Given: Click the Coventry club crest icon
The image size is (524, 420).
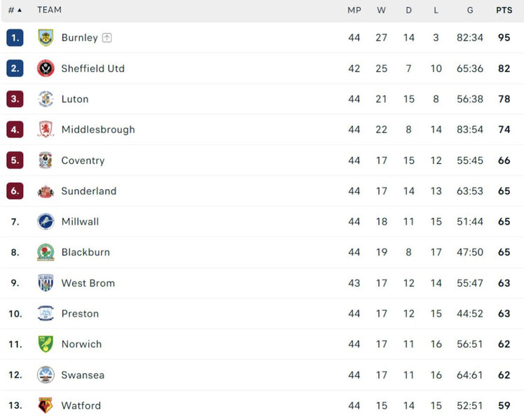Looking at the screenshot, I should (x=46, y=160).
